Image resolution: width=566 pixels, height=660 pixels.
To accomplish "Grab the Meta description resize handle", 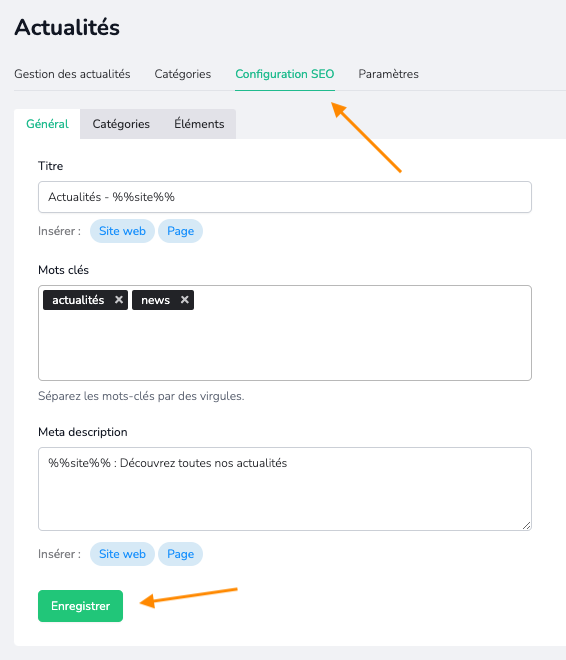I will (526, 525).
